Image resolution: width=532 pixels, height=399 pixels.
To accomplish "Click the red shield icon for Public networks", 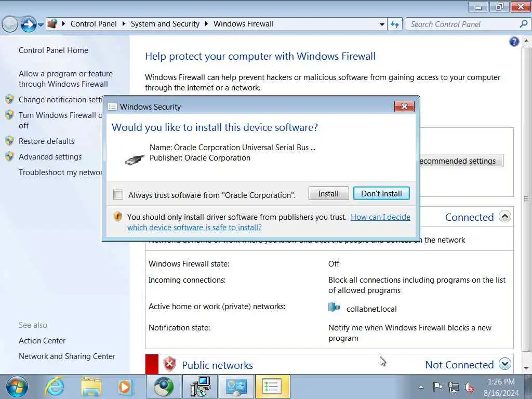I will (x=169, y=364).
